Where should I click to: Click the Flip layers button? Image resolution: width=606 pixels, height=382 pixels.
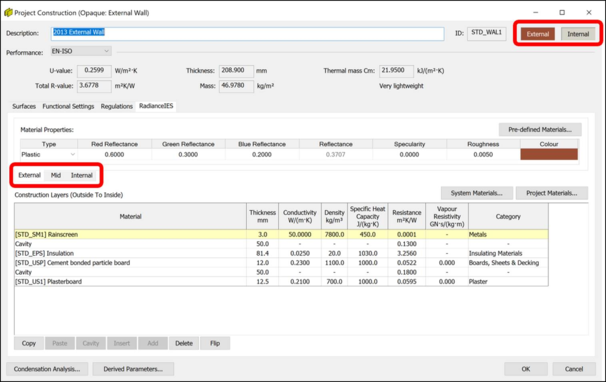click(x=215, y=343)
